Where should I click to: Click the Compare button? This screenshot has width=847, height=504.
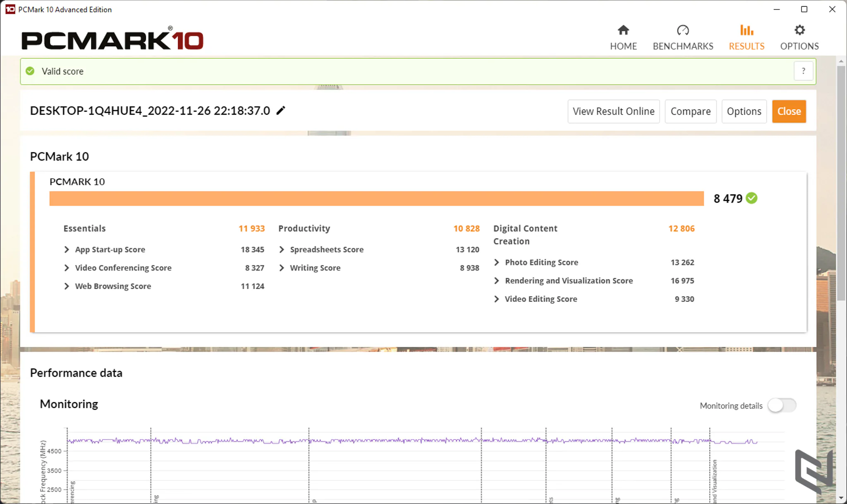click(690, 111)
